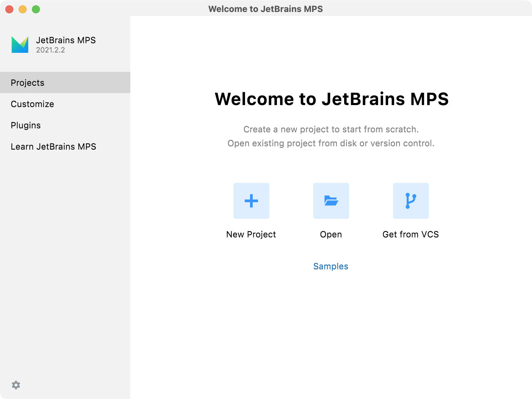Switch to the Customize section
Screen dimensions: 532x399
click(x=32, y=104)
